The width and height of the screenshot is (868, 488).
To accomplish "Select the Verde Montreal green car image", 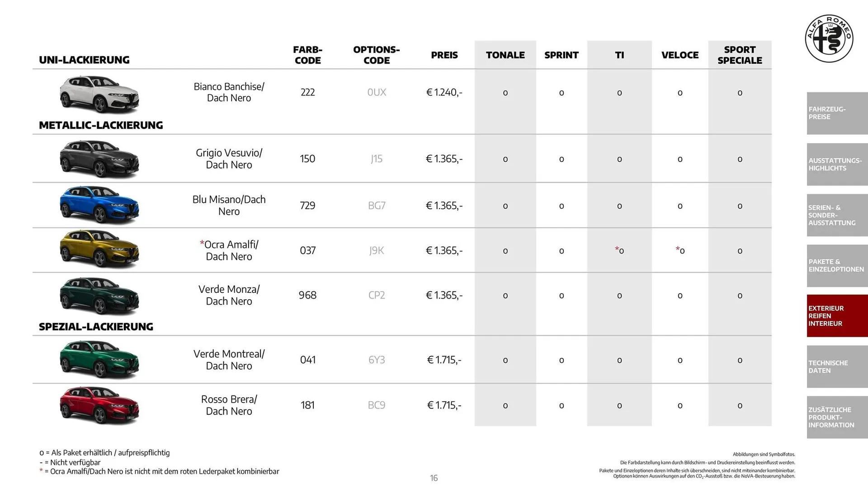I will click(x=99, y=360).
